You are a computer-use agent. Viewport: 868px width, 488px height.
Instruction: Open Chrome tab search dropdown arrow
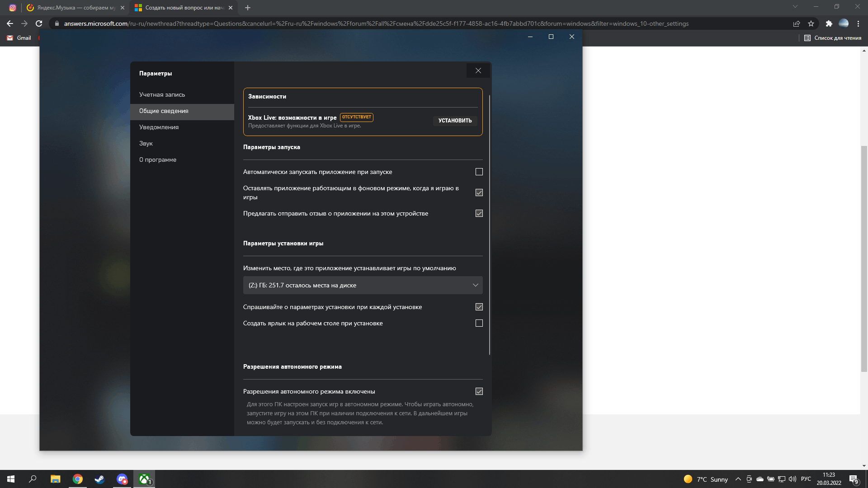(x=795, y=7)
